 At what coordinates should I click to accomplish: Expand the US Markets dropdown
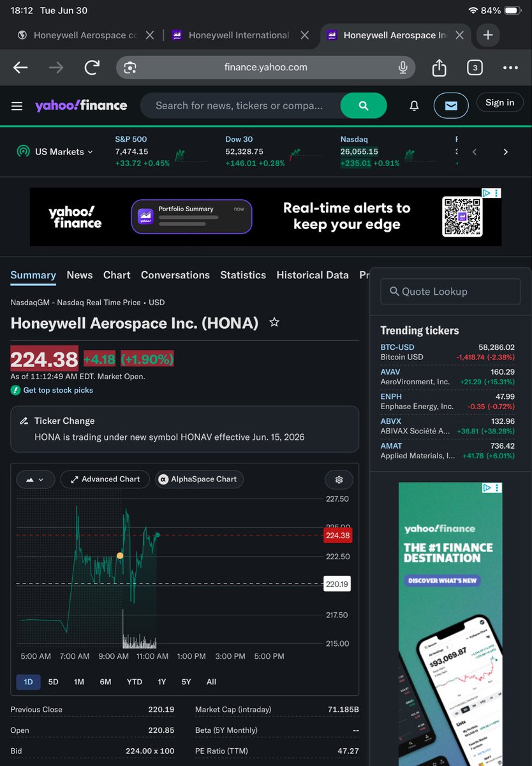pos(55,152)
